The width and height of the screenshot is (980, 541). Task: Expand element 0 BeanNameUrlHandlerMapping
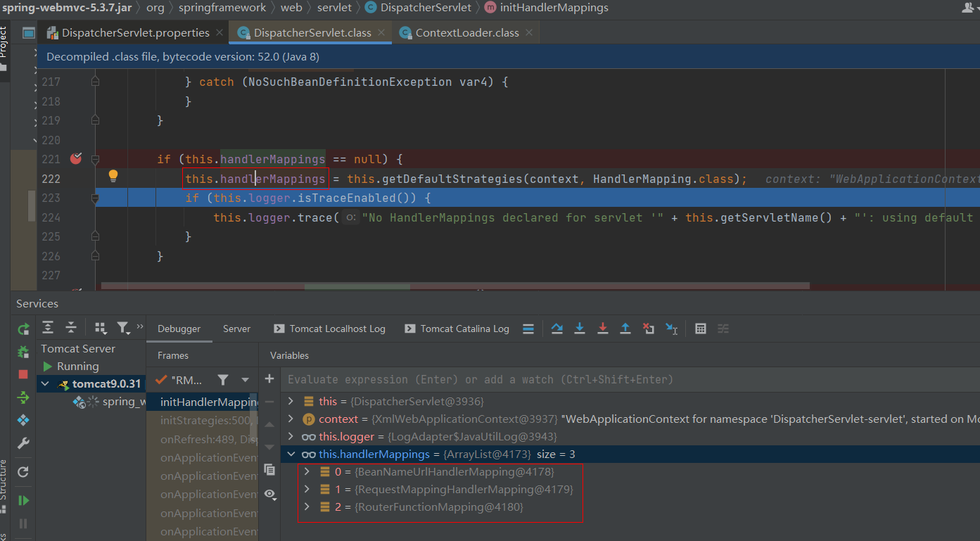pos(307,471)
